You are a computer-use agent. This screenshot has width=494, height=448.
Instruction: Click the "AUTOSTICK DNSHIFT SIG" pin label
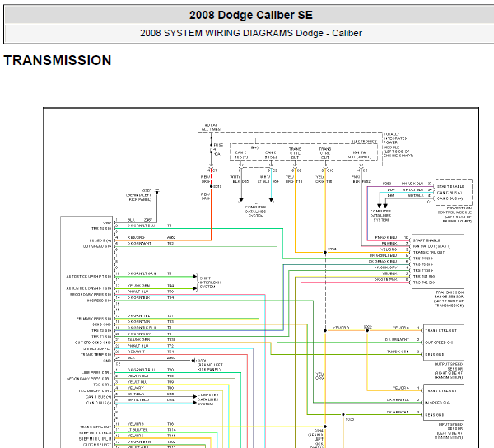[x=89, y=288]
